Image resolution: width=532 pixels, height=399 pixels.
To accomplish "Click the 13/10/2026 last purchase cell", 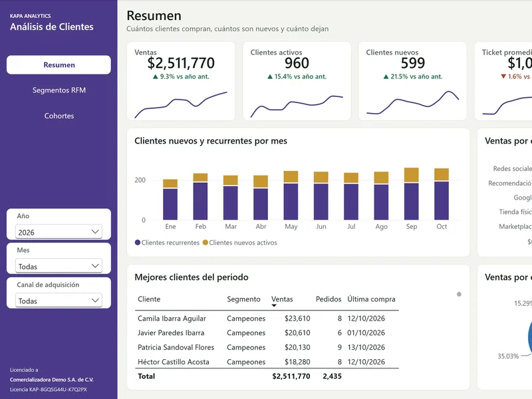I will click(x=366, y=347).
